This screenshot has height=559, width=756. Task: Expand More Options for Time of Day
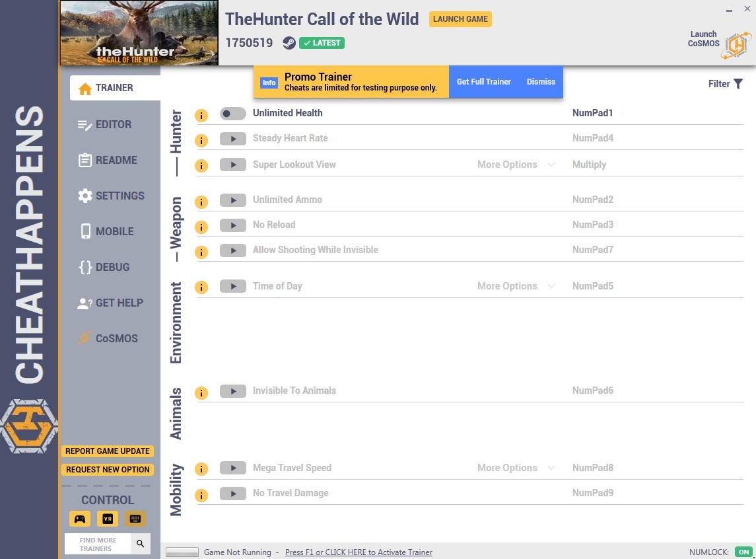[x=516, y=286]
